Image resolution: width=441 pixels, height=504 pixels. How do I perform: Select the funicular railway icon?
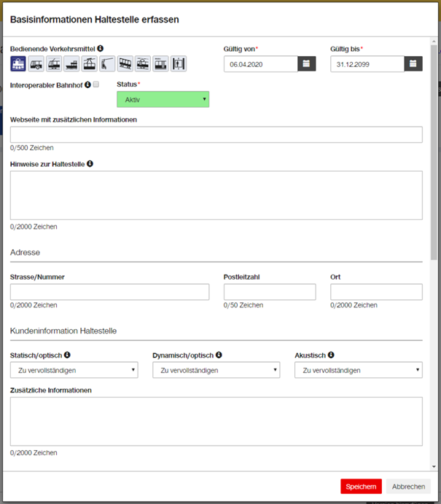[125, 63]
